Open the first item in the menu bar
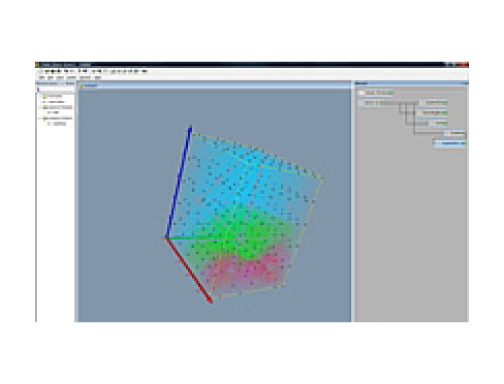 coord(42,77)
